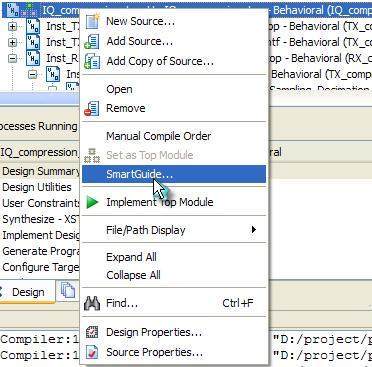
Task: Switch to the Design tab
Action: pos(28,292)
